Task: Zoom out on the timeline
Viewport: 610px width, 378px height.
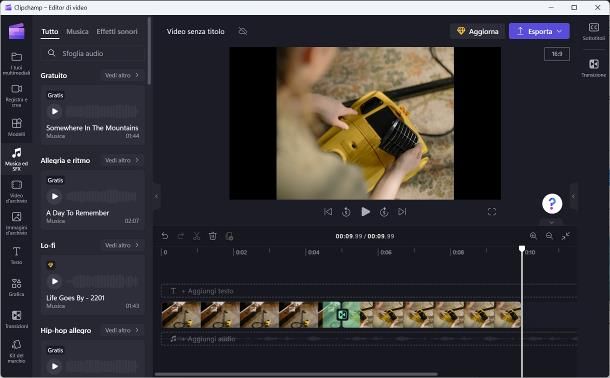Action: coord(549,236)
